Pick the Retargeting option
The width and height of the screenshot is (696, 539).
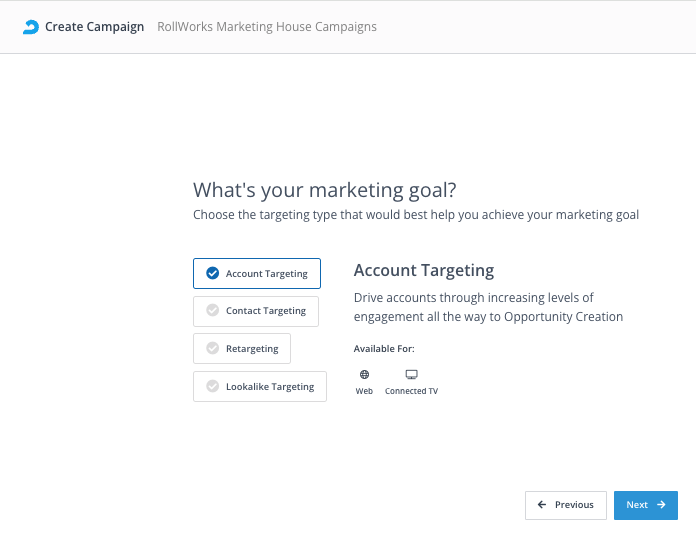(242, 348)
